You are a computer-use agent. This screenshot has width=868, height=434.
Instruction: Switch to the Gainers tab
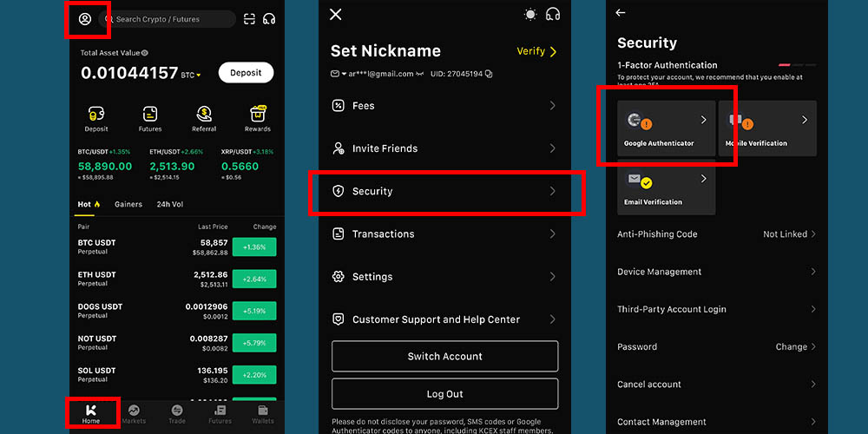coord(128,205)
